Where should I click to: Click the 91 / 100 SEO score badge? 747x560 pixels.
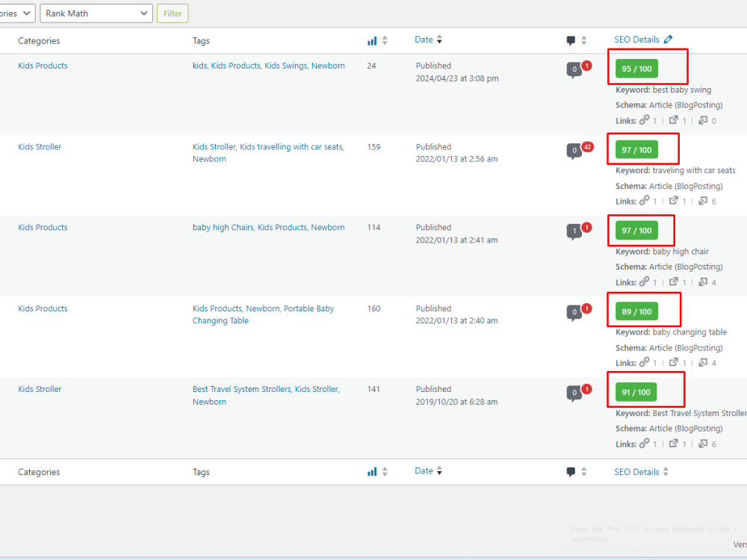(636, 392)
